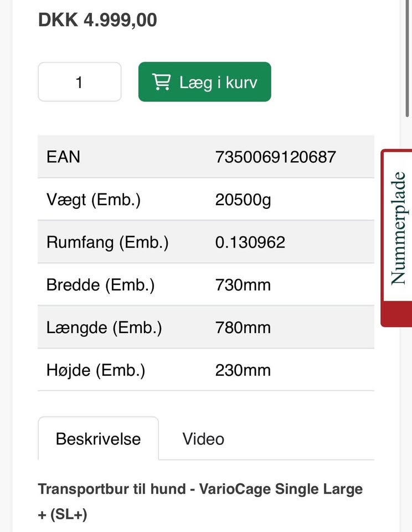
Task: Click the page scrollbar on the right
Action: pos(408,55)
